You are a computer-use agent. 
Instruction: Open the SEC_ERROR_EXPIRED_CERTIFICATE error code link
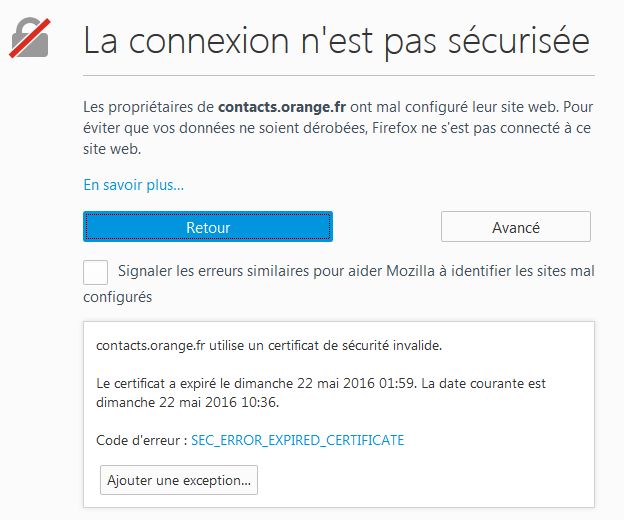[x=297, y=440]
